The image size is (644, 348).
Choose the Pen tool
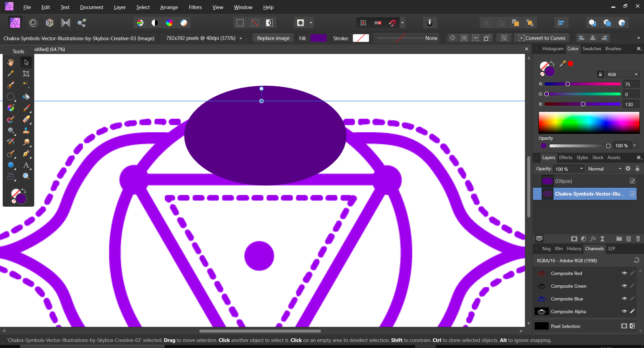point(26,153)
